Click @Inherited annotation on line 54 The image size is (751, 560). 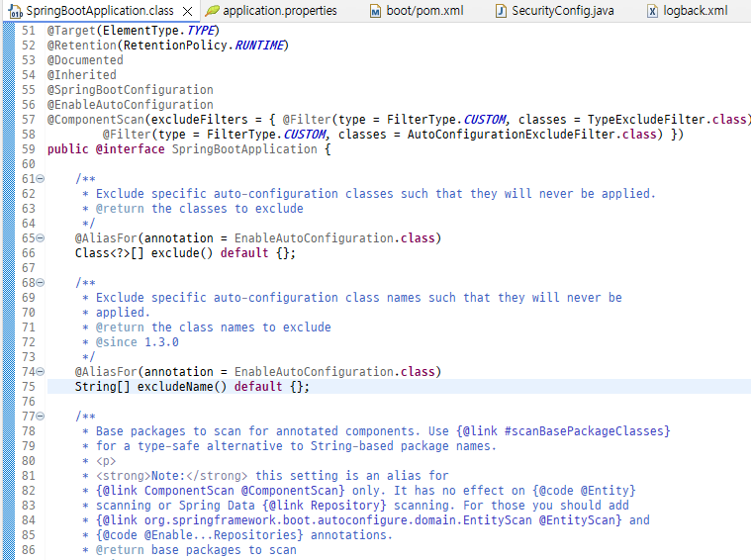coord(81,75)
